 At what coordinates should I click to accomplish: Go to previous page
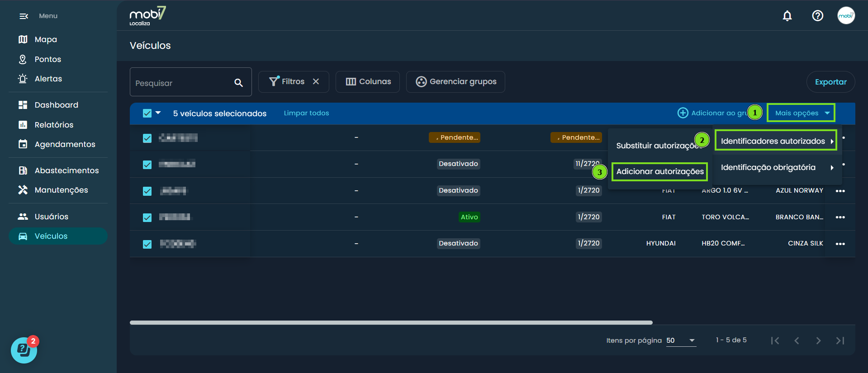797,340
